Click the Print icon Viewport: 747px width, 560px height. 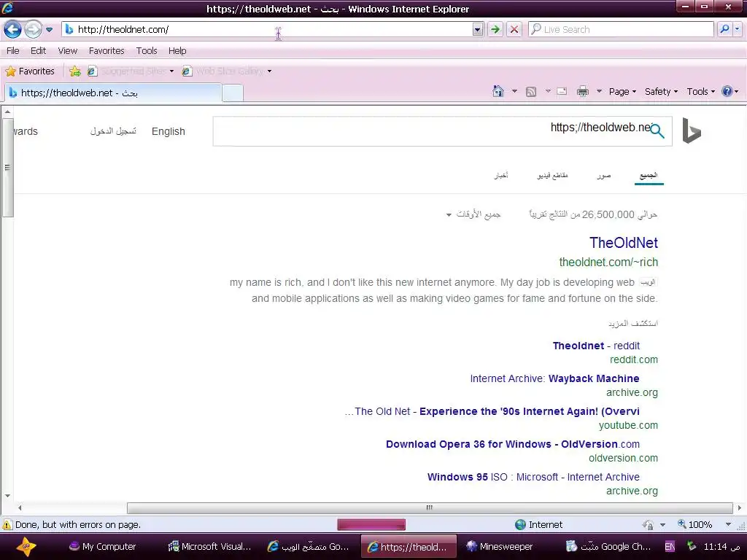pos(583,91)
